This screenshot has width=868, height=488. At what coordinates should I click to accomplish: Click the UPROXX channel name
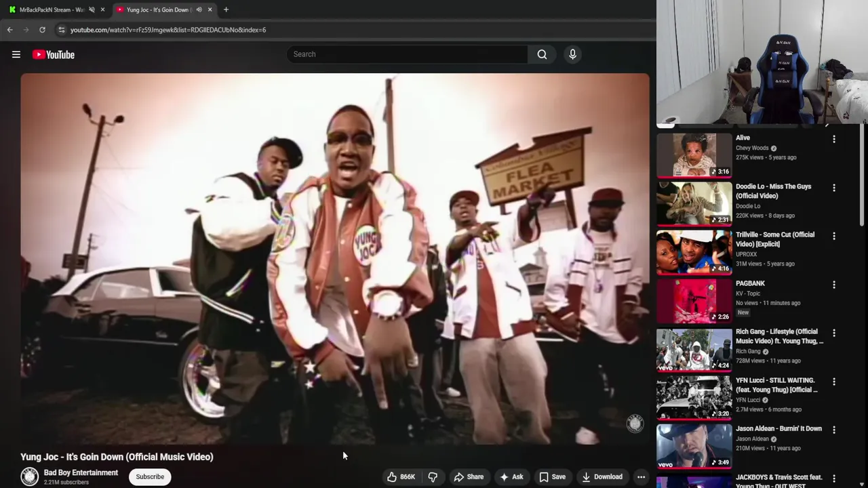pyautogui.click(x=747, y=254)
